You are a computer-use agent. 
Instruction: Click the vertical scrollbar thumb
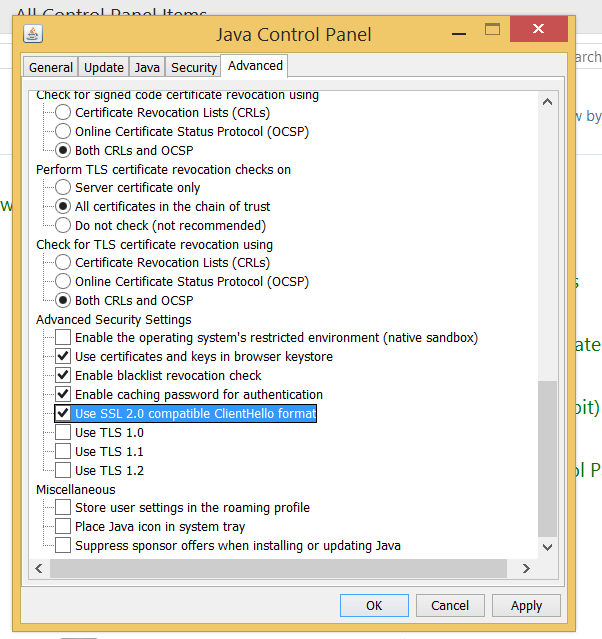point(547,459)
